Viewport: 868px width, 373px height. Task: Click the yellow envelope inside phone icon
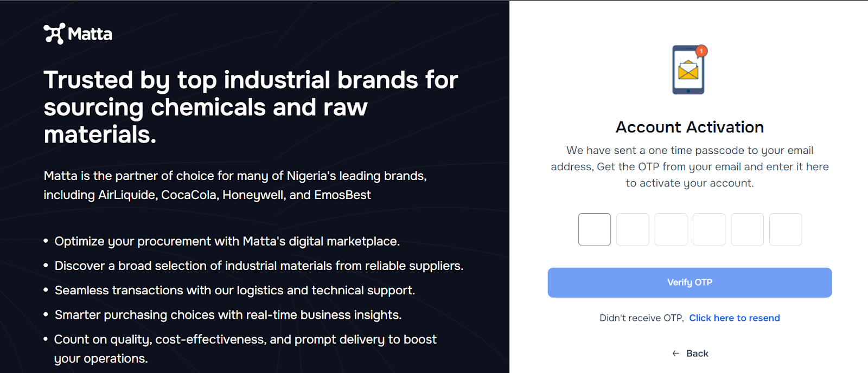688,70
